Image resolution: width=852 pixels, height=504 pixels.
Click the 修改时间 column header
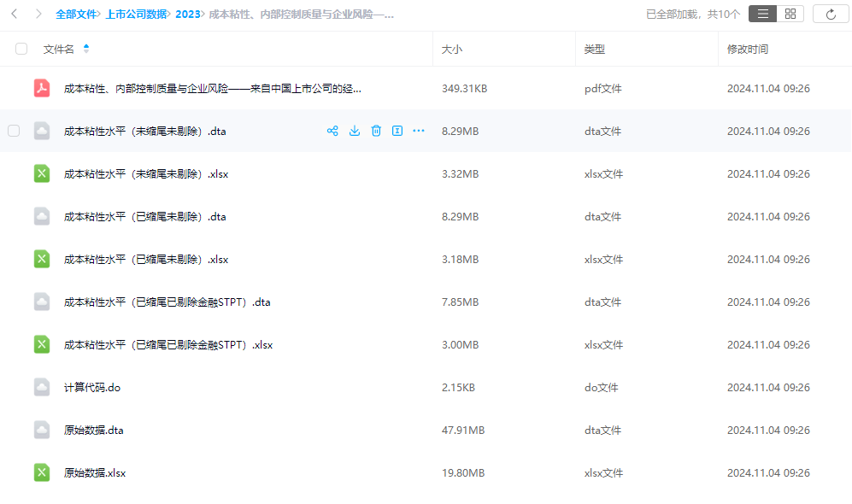click(x=748, y=50)
